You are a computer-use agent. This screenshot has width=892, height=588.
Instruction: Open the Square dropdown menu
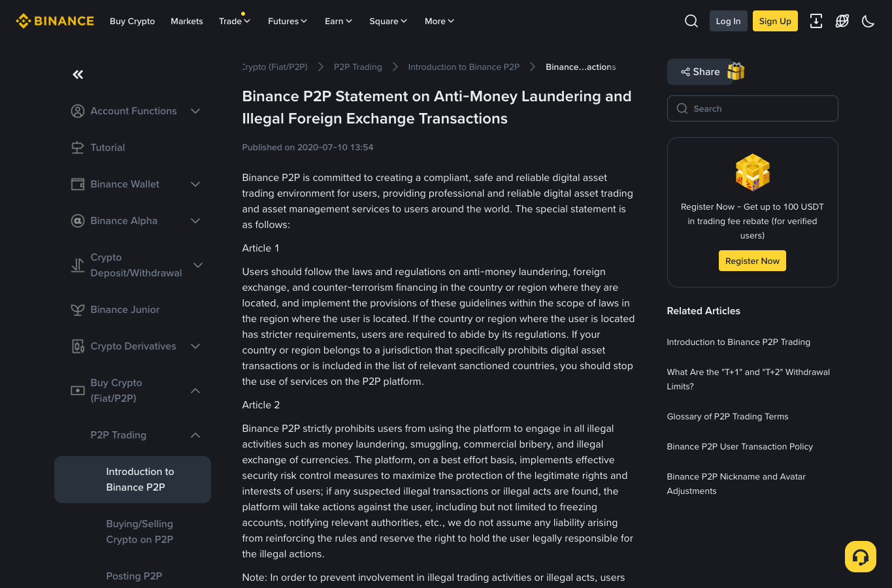pyautogui.click(x=388, y=21)
